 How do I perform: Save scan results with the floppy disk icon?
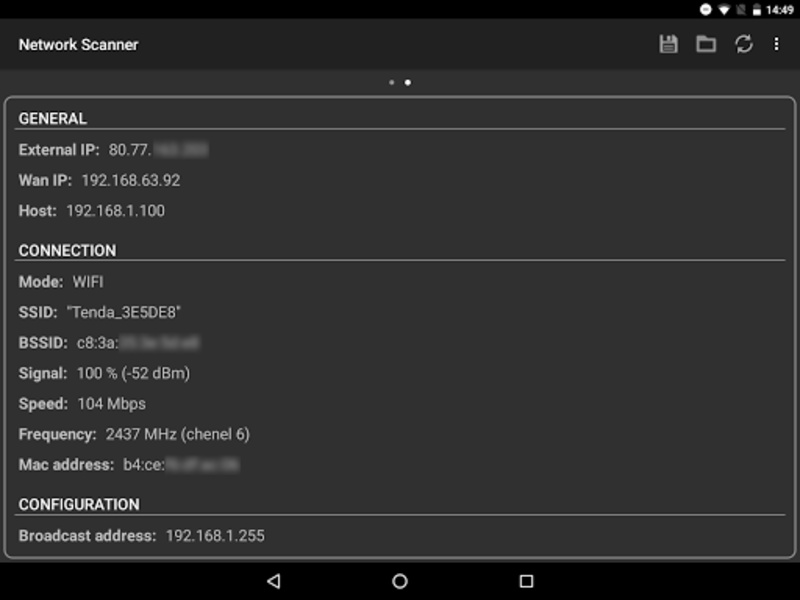click(x=668, y=44)
